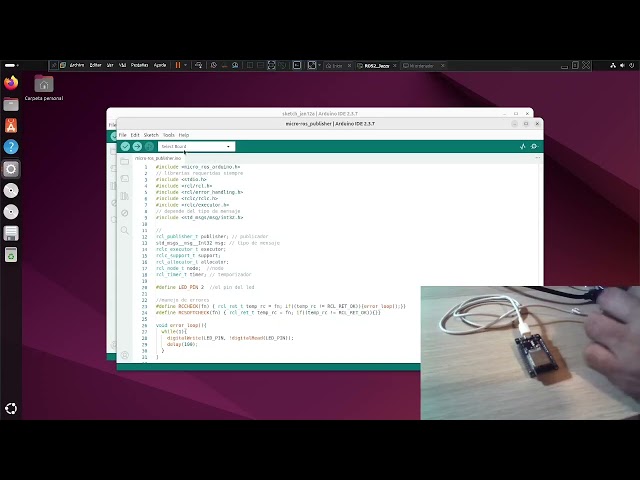The height and width of the screenshot is (480, 640).
Task: Start the Debug button in Arduino toolbar
Action: coord(149,146)
